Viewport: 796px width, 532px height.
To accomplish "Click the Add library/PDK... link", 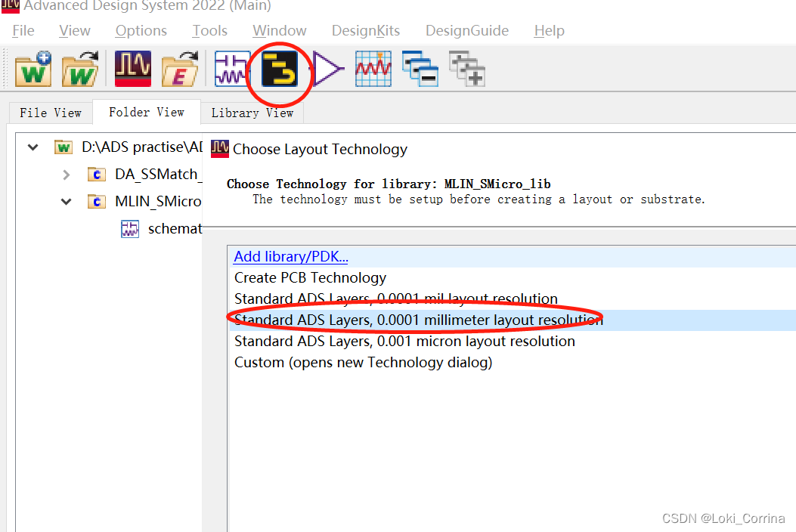I will 291,256.
